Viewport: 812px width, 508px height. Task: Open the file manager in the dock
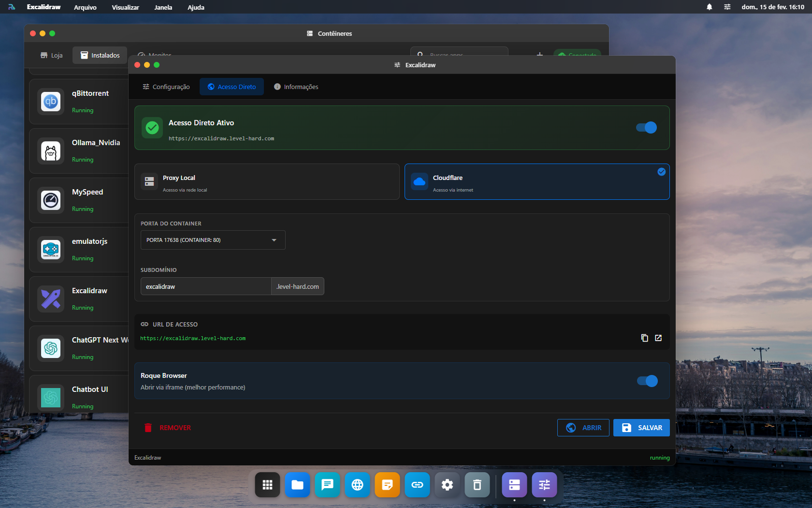point(297,485)
